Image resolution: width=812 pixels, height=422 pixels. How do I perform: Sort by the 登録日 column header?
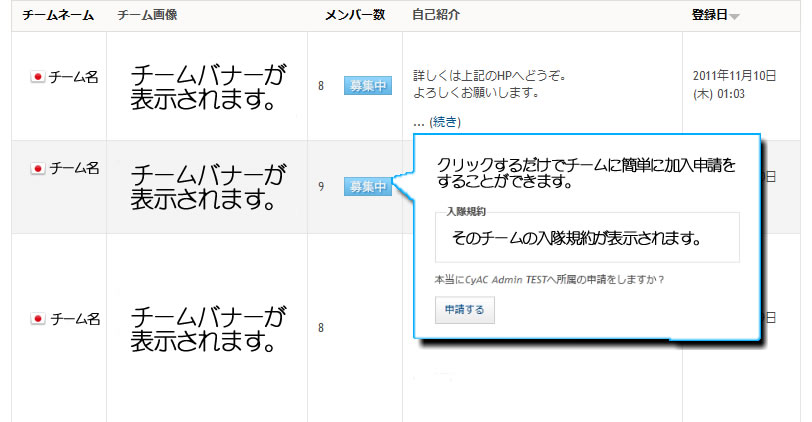coord(709,15)
